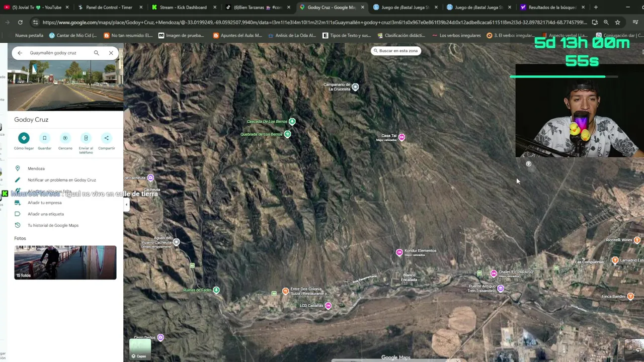
Task: Save Godoy Cruz with the Guardar icon
Action: (44, 138)
